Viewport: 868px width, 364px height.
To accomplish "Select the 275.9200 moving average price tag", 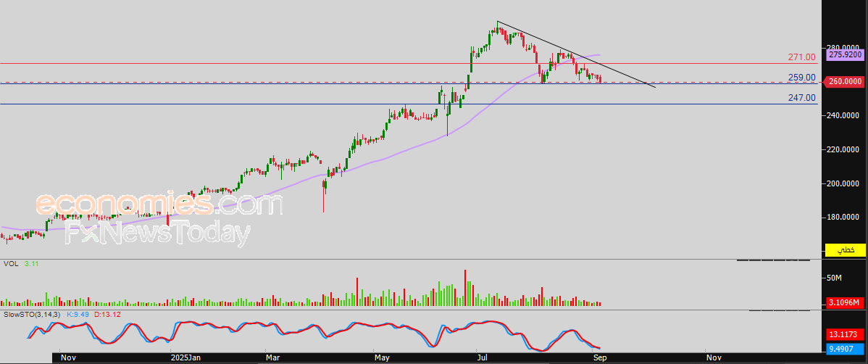I will (845, 55).
